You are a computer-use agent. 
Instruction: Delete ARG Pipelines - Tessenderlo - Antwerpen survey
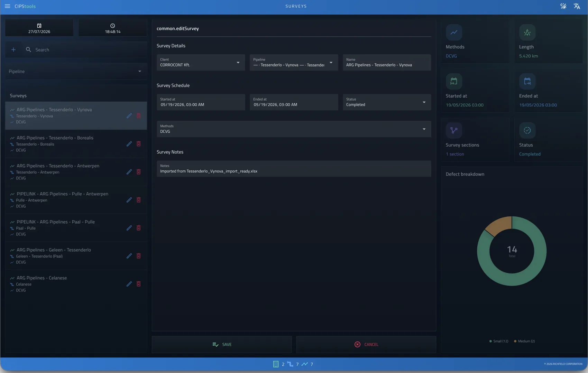click(x=139, y=172)
